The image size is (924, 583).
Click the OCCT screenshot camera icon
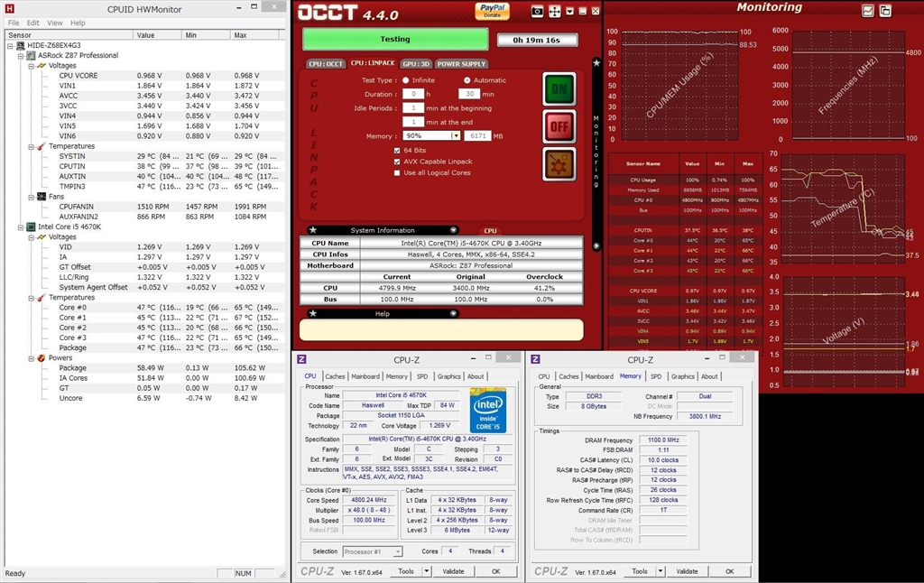[x=537, y=11]
